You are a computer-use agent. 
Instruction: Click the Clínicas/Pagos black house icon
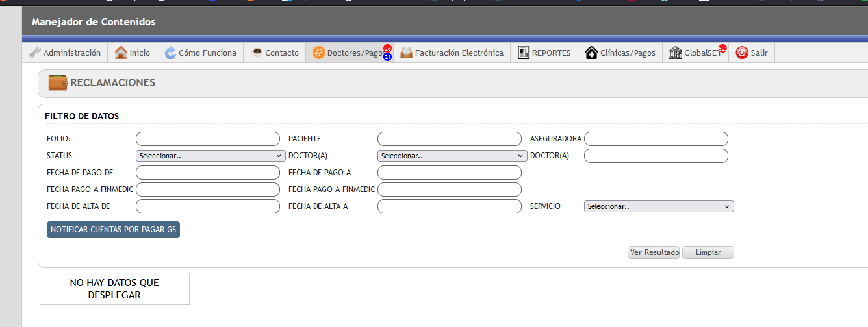[x=591, y=53]
